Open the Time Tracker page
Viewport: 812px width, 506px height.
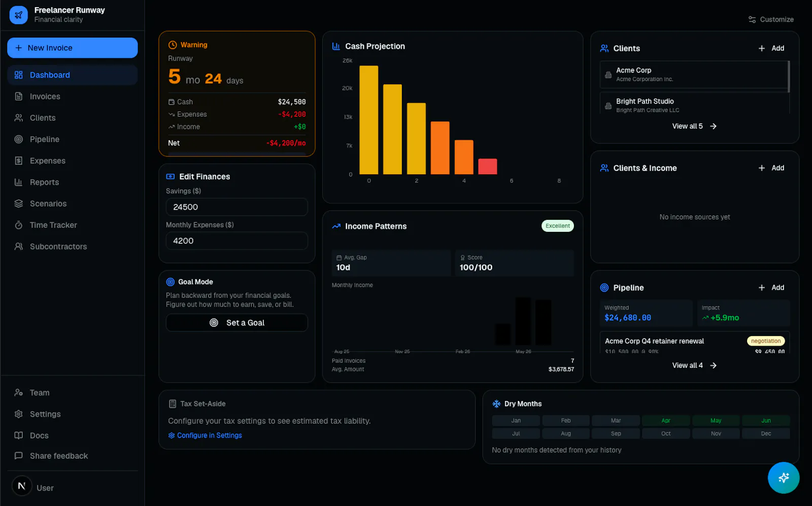[72, 225]
